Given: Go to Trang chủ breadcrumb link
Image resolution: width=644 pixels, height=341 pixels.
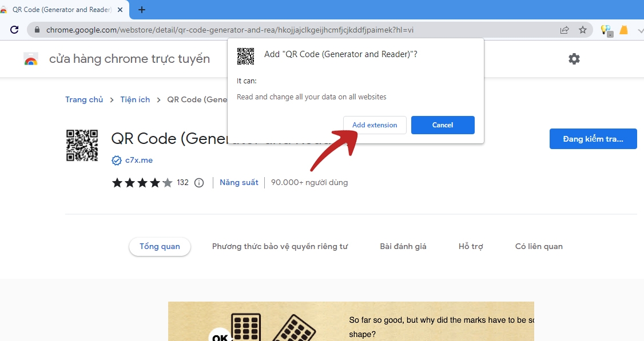Looking at the screenshot, I should tap(84, 100).
